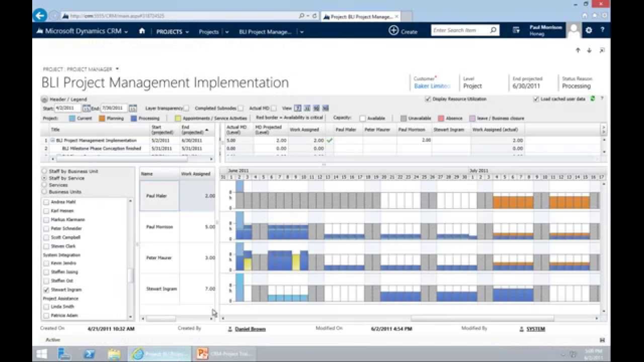Expand the columns arrow beside the grid header
The image size is (644, 362).
(x=603, y=130)
